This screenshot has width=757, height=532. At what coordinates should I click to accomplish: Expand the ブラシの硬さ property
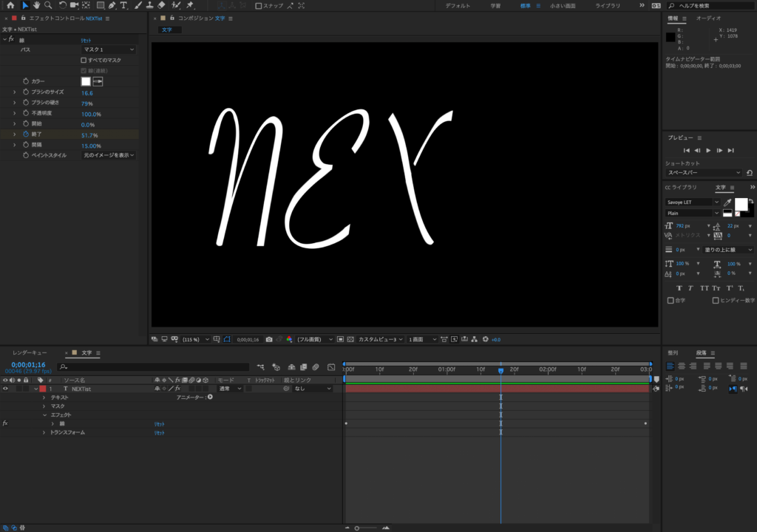[15, 103]
